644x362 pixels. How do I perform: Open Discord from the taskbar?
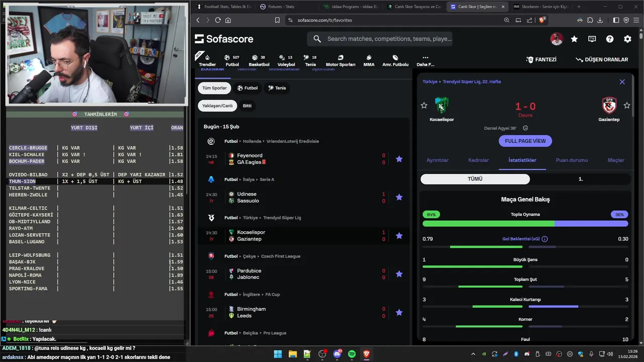pos(337,354)
